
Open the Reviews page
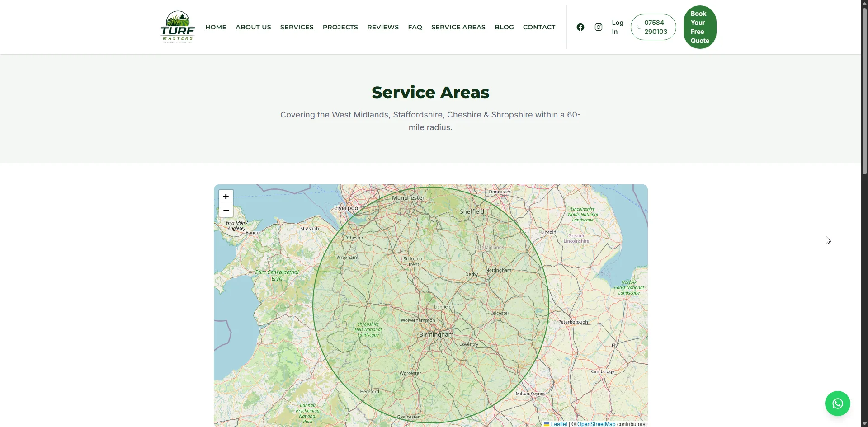383,27
